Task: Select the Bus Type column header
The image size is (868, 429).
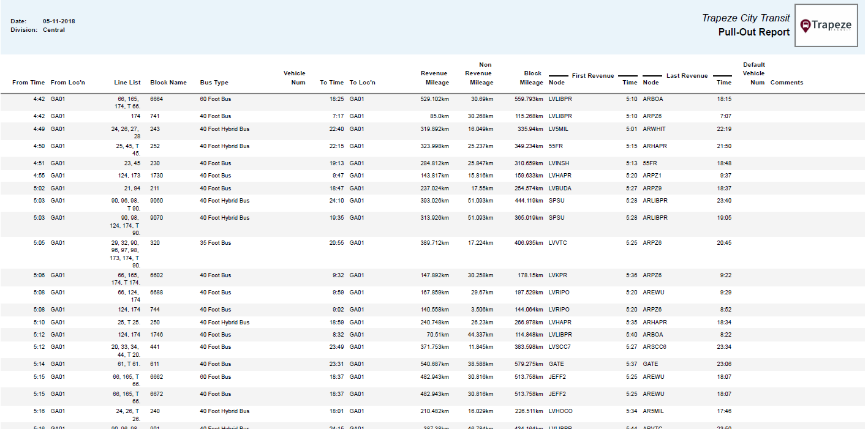Action: [214, 83]
